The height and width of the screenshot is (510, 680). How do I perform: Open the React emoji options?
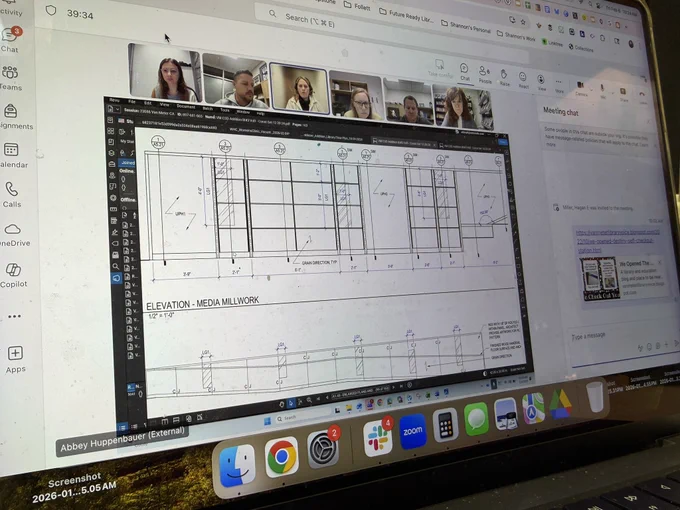pos(523,80)
